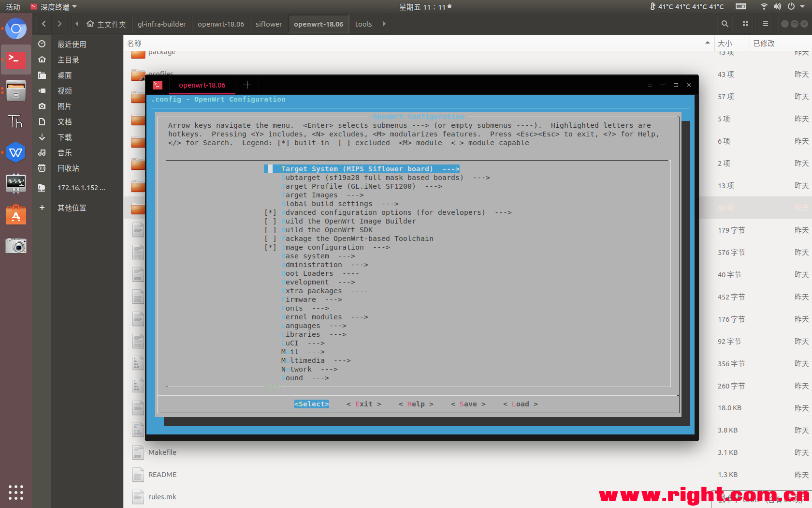Click Exit button in menuconfig

tap(364, 404)
